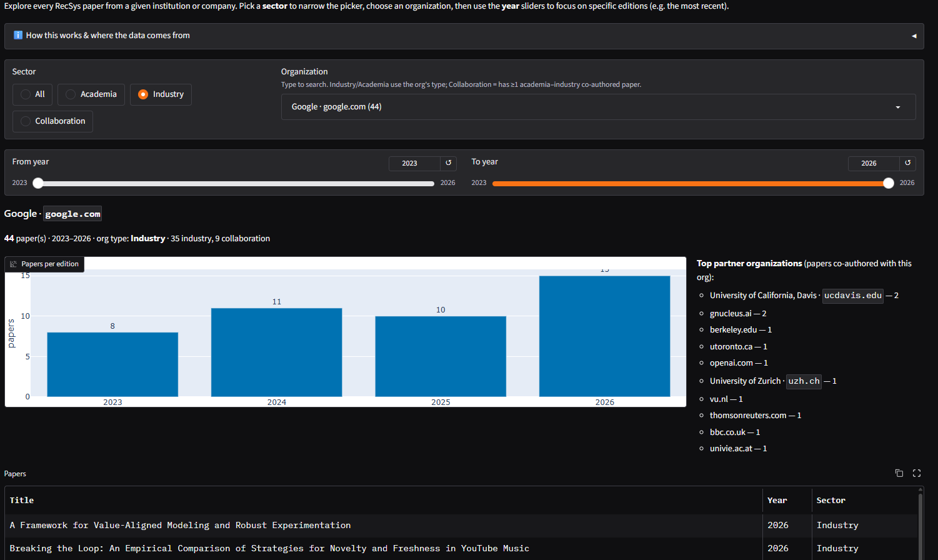
Task: Click the berkeley.edu partner entry
Action: click(x=741, y=330)
